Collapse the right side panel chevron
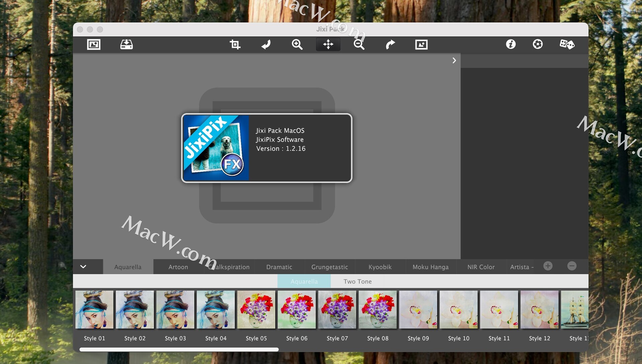The height and width of the screenshot is (364, 642). pos(454,60)
